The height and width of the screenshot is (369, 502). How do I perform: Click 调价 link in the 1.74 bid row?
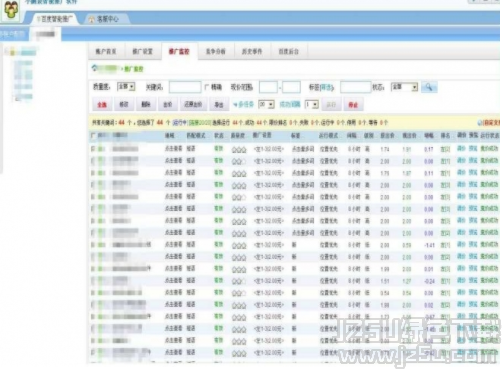tap(461, 149)
